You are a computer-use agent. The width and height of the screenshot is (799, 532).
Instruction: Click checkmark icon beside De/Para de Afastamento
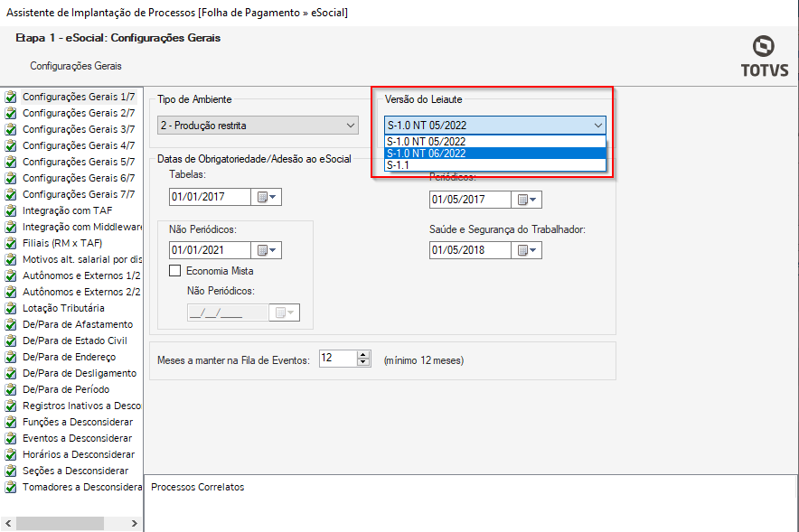tap(11, 325)
